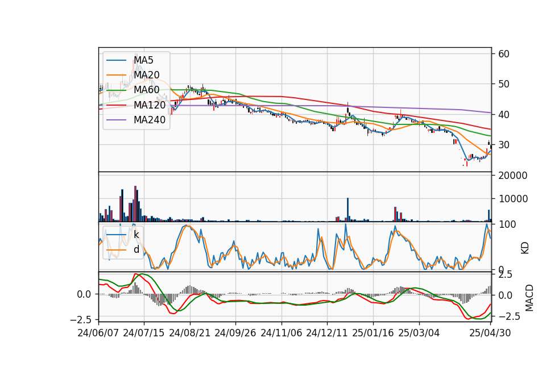The width and height of the screenshot is (546, 392).
Task: Click the 0.0 label on left MACD axis
Action: (84, 294)
